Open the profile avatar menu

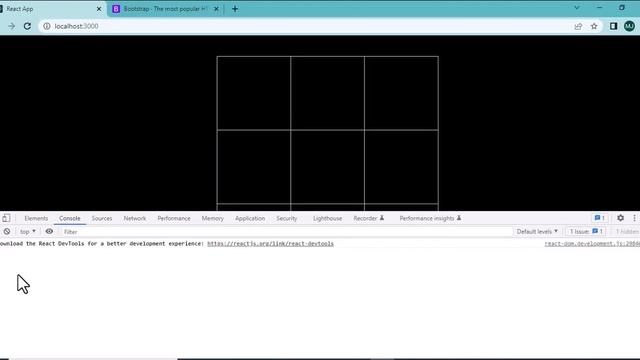(x=629, y=26)
